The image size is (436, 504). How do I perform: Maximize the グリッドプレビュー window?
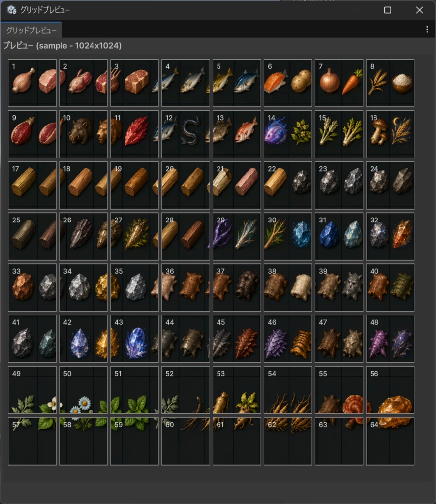[388, 10]
